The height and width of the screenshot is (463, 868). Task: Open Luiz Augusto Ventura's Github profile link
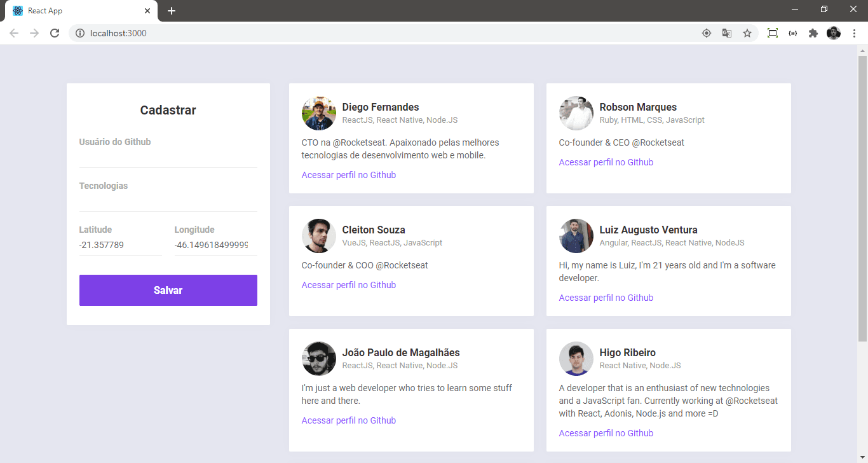click(x=606, y=297)
